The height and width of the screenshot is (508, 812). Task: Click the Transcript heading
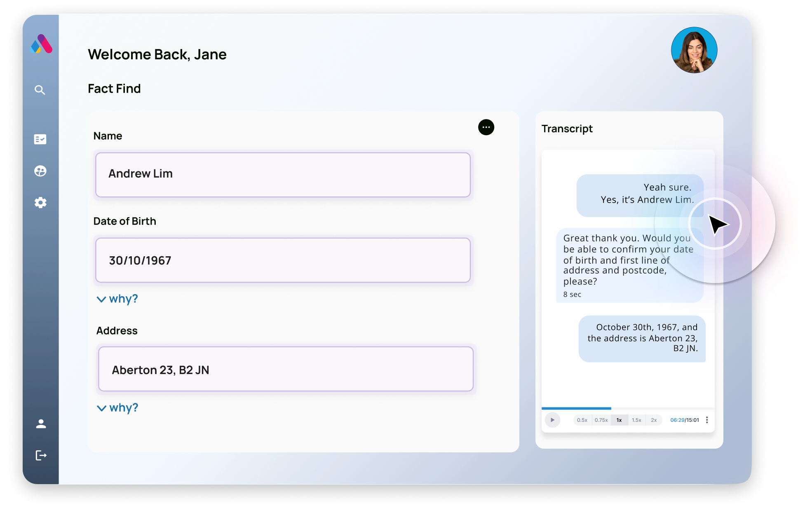click(x=567, y=129)
